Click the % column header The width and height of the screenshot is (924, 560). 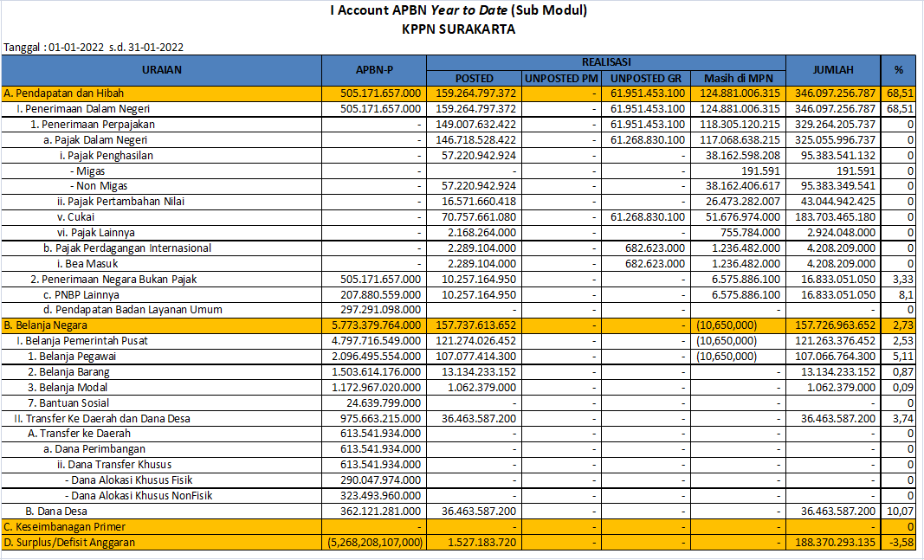tap(898, 70)
